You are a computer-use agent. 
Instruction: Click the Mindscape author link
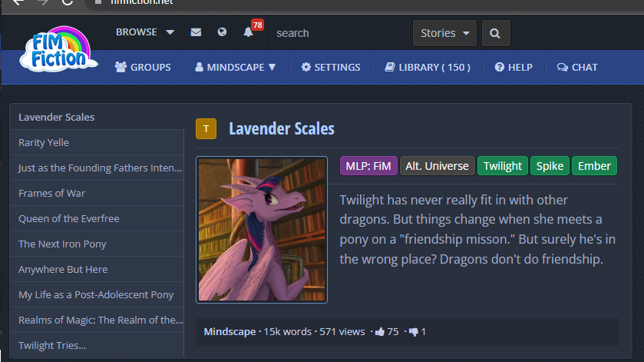(230, 331)
